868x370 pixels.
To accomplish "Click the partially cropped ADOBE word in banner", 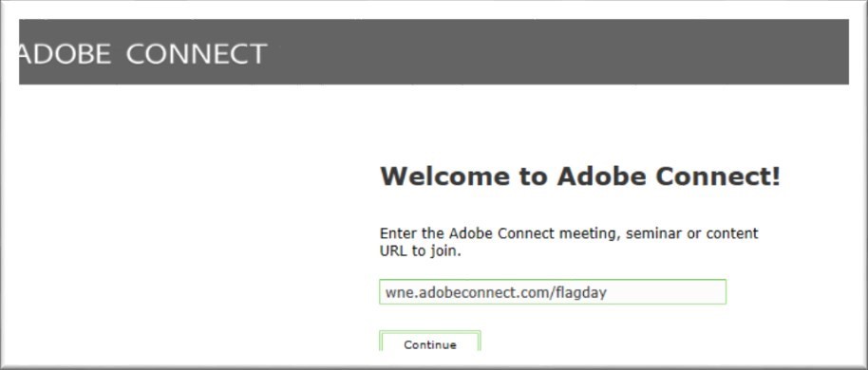I will pos(65,54).
